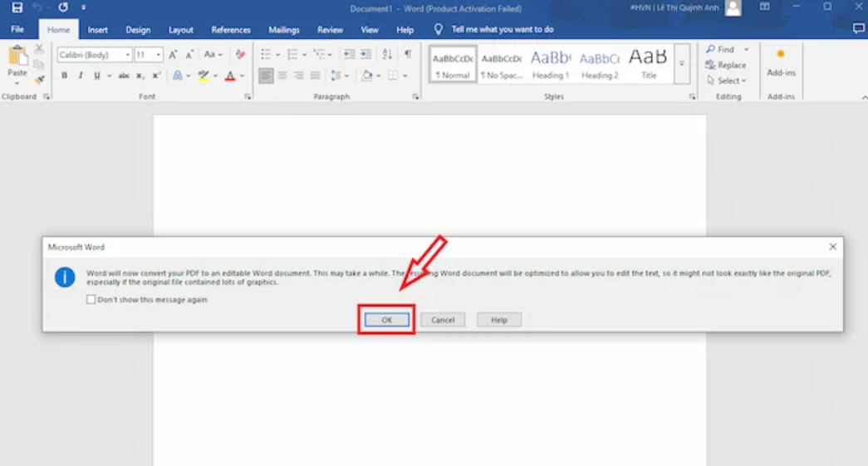The width and height of the screenshot is (868, 466).
Task: Apply yellow text highlight color
Action: [204, 76]
